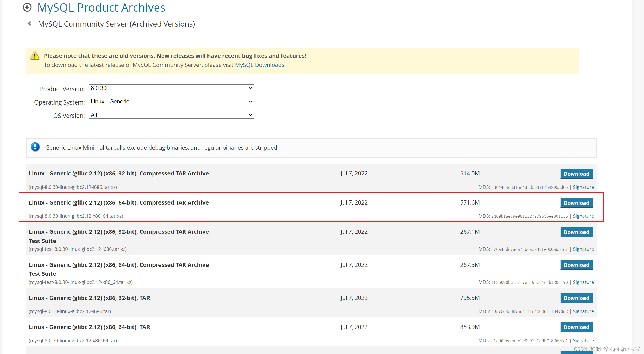Click MD5 hash 33044c4c33f5e43dd5647f7b4295ad65
The image size is (644, 354).
[x=529, y=188]
